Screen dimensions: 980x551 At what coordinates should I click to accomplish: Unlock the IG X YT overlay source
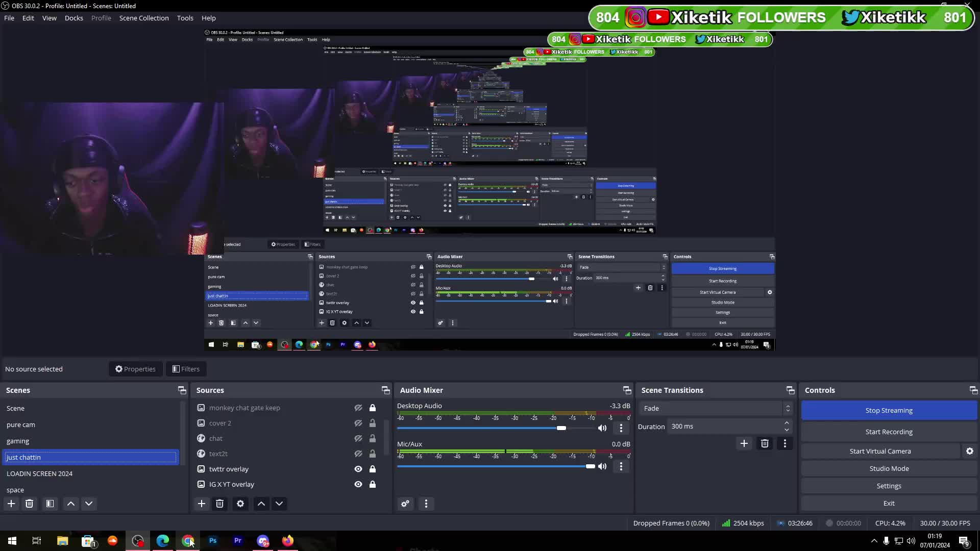373,484
